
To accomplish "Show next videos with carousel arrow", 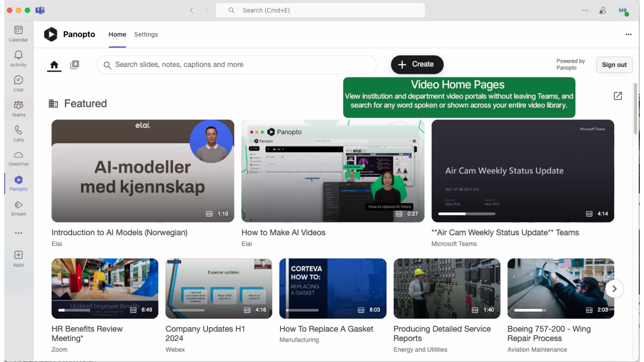I will (614, 289).
